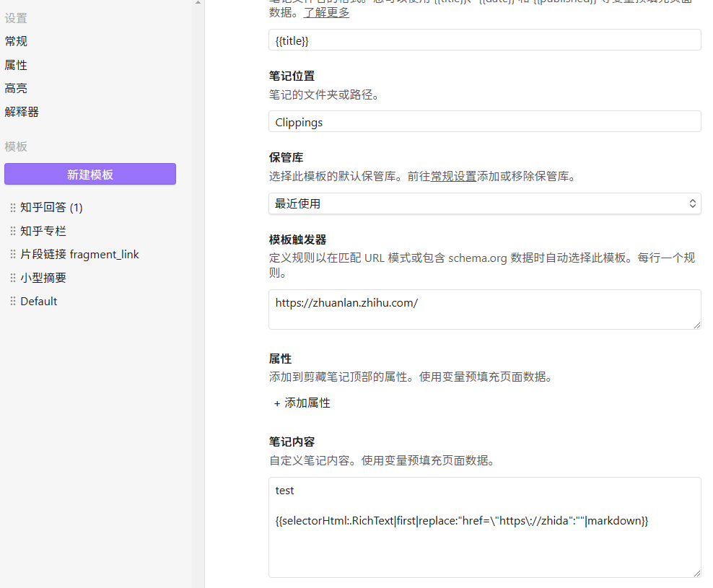
Task: Click the 笔记位置 heading text
Action: coord(292,76)
